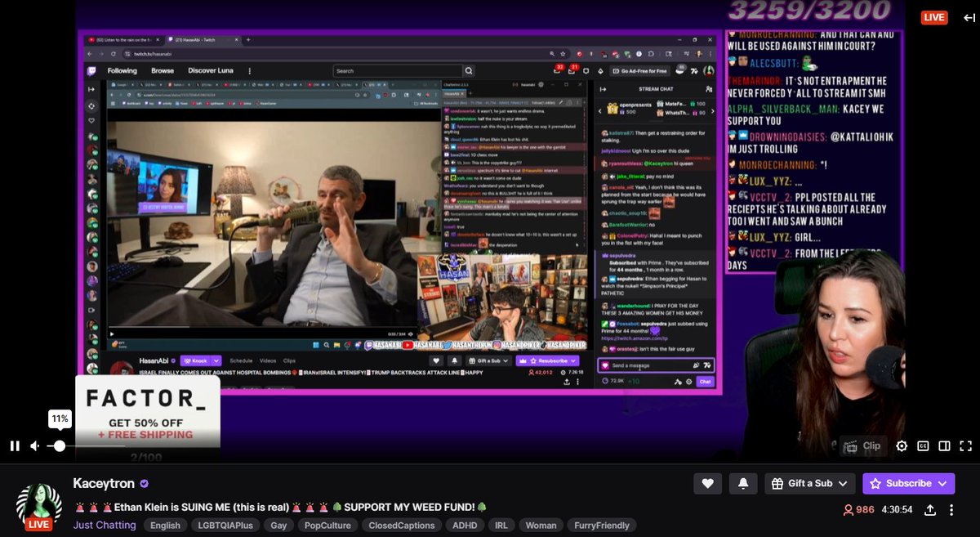Click the Following tab in streamed Twitch page
Screen dimensions: 980x537
pyautogui.click(x=122, y=71)
